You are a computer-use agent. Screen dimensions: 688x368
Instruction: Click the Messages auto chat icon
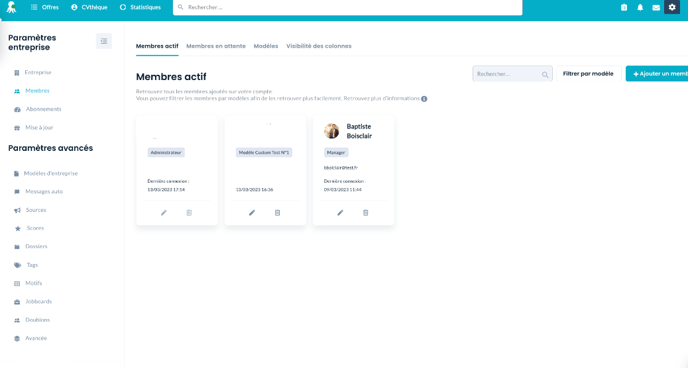(x=17, y=192)
